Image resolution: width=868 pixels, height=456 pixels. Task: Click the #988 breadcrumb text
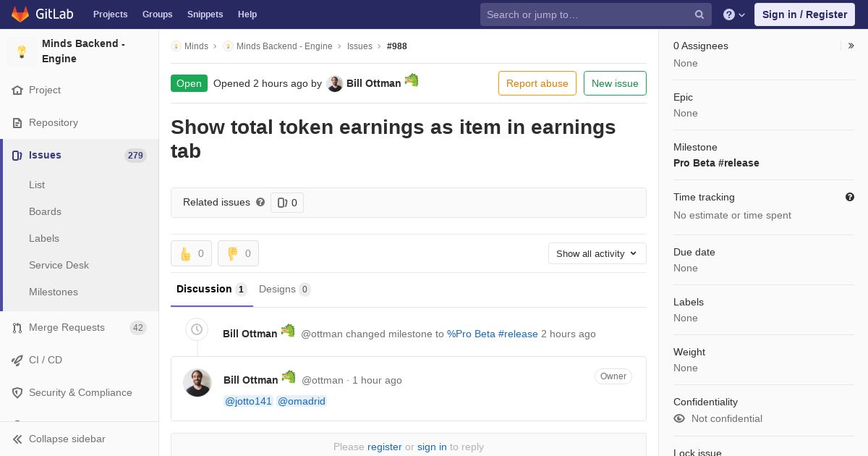(x=397, y=46)
